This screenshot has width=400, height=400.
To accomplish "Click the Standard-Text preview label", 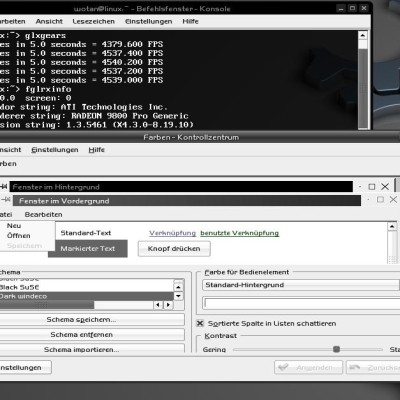I will pos(86,233).
